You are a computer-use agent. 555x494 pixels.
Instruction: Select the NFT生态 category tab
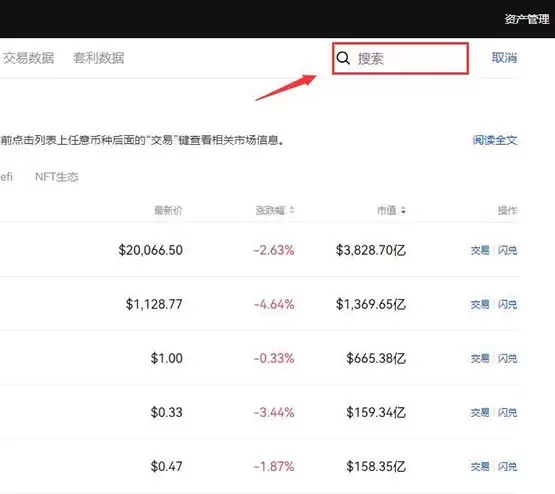tap(57, 177)
